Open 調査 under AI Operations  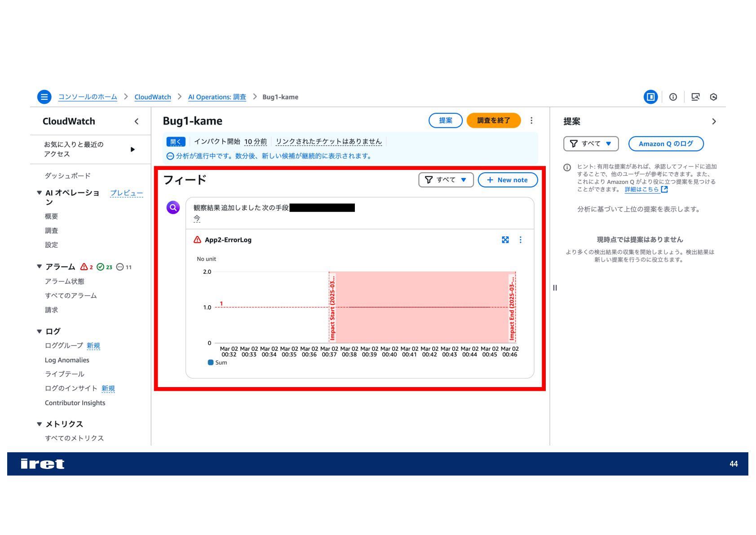coord(52,231)
